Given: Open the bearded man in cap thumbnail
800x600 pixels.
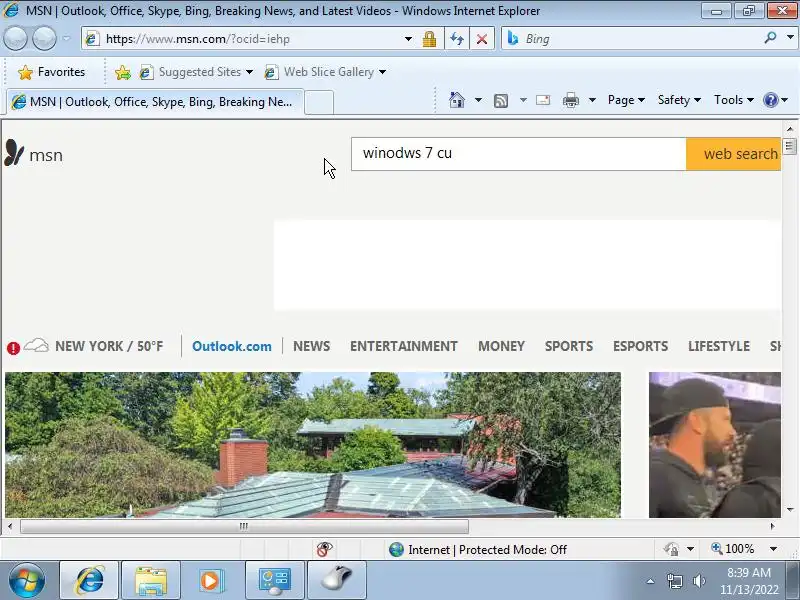Looking at the screenshot, I should click(715, 444).
